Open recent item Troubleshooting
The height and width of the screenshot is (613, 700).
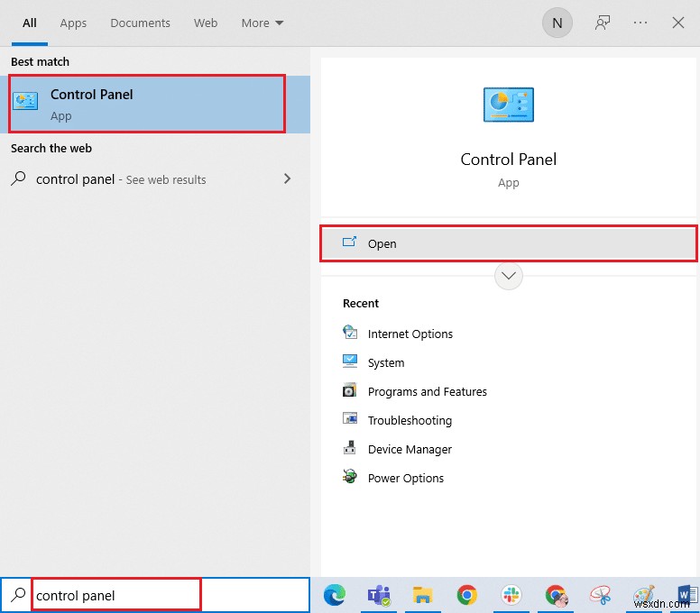coord(410,421)
